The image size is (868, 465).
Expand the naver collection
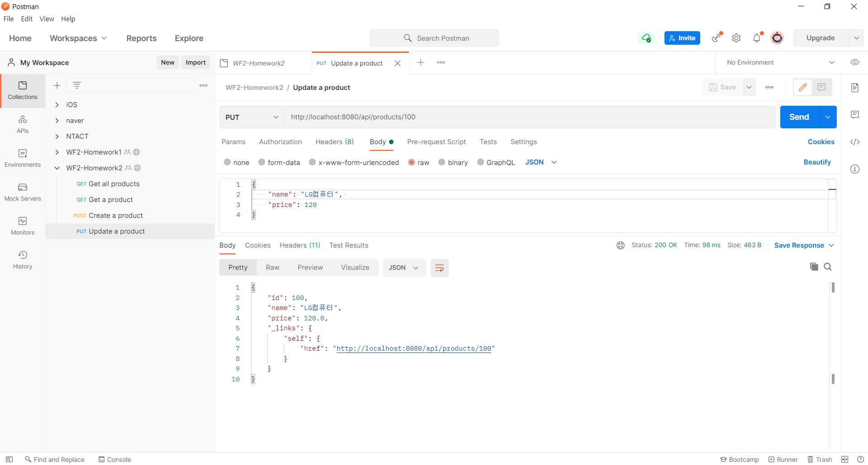(57, 121)
